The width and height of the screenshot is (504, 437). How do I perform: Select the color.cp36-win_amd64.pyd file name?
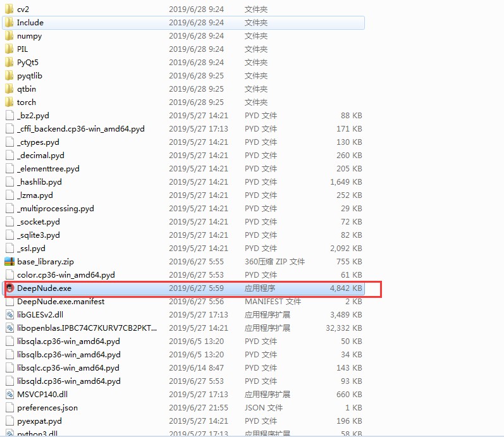coord(66,275)
